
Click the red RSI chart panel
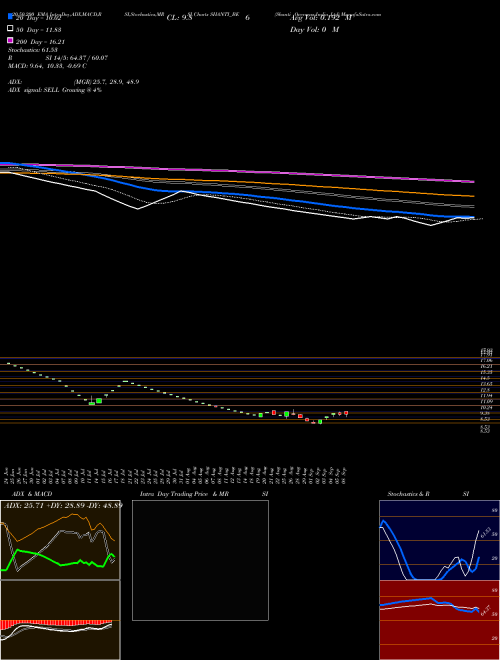tap(439, 620)
